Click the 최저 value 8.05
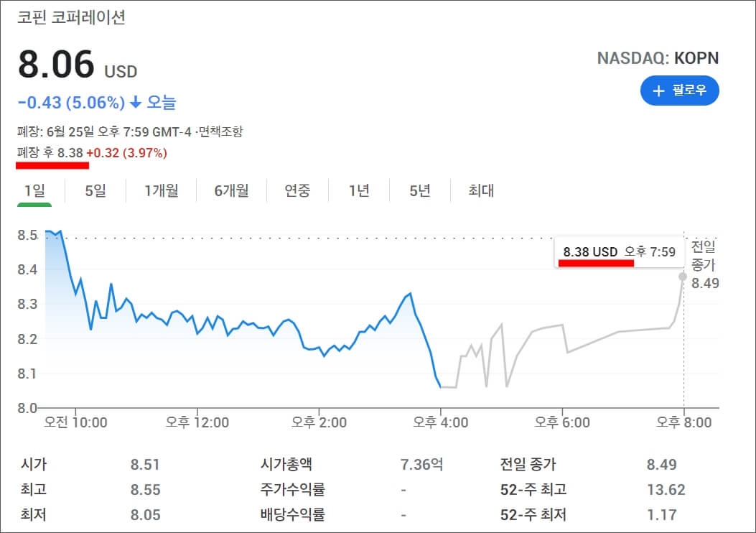Screen dimensions: 756x533 (145, 514)
